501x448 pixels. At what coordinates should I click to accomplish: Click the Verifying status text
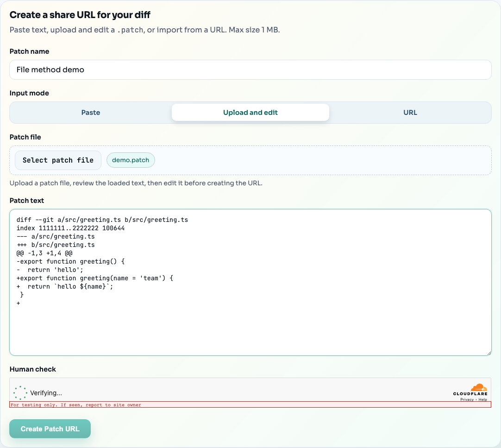point(46,393)
